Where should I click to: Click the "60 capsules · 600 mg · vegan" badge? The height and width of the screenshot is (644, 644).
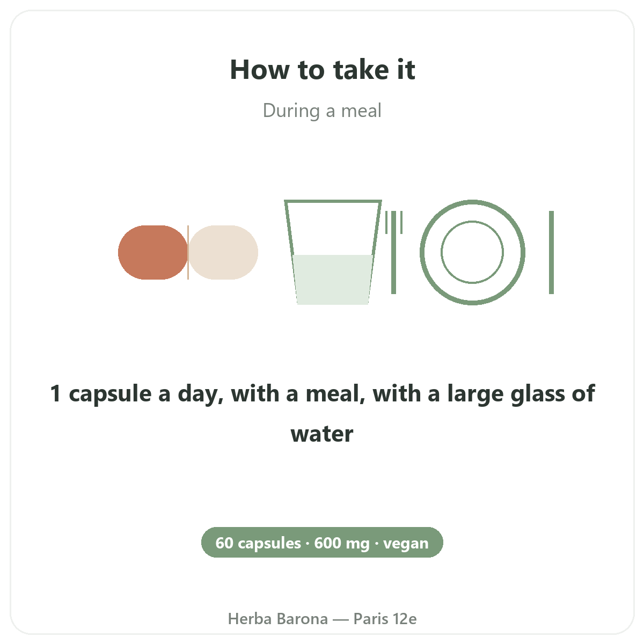click(323, 543)
